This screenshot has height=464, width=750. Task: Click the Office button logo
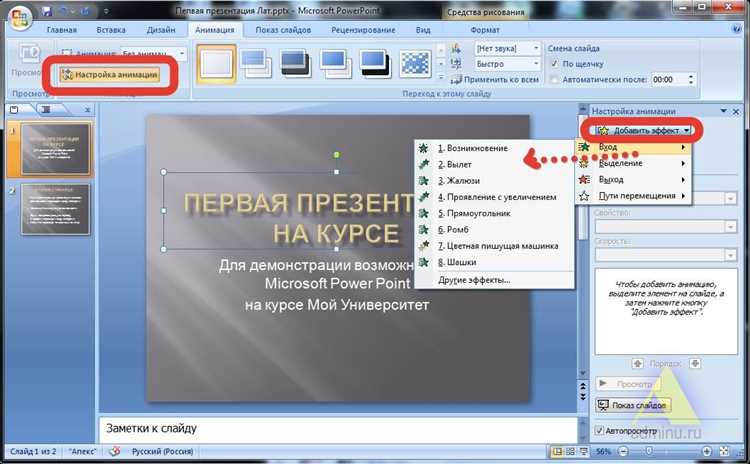[x=16, y=16]
